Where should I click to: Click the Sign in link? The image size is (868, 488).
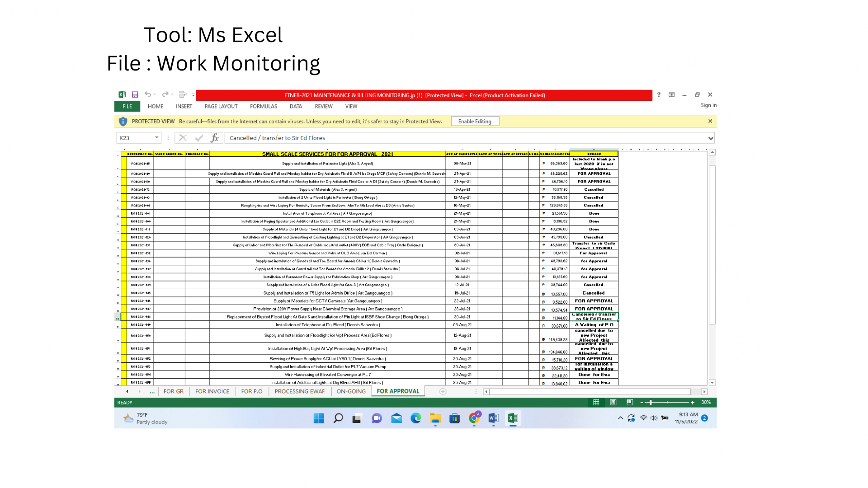pos(708,105)
